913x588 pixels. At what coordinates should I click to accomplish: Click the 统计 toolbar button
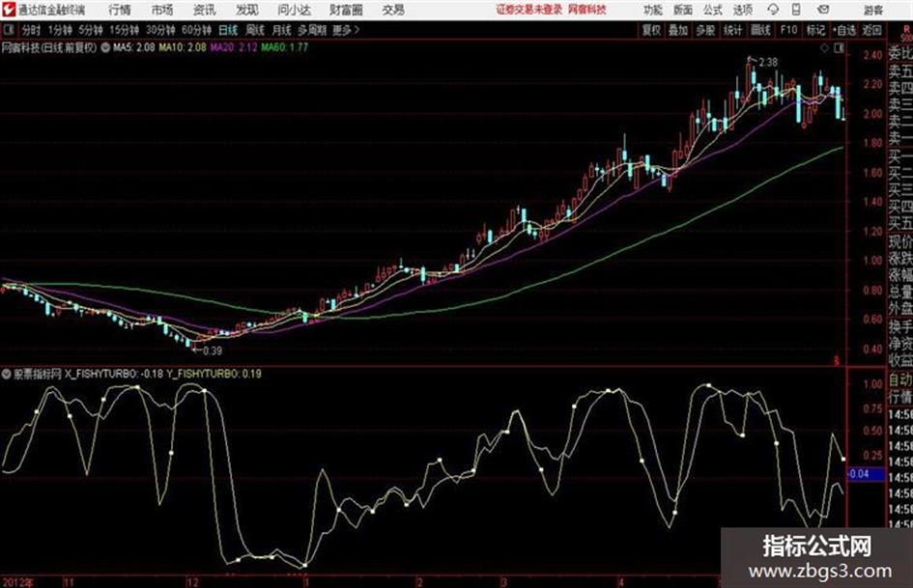point(733,30)
